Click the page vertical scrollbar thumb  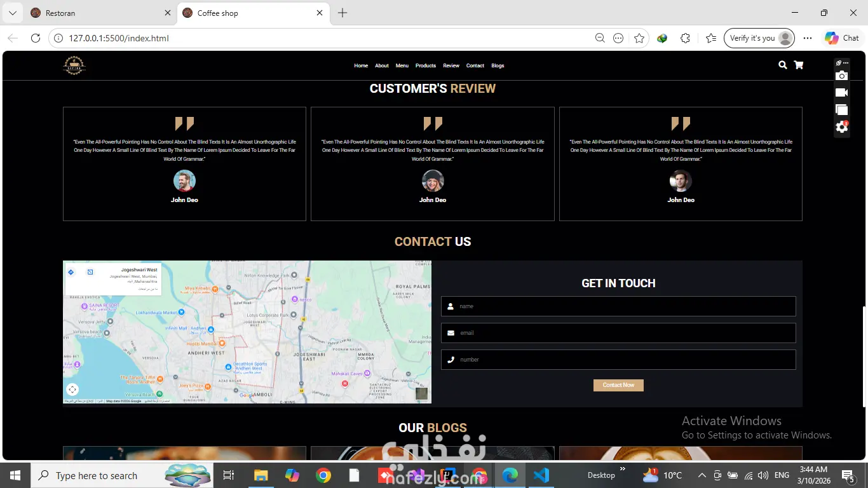coord(864,356)
